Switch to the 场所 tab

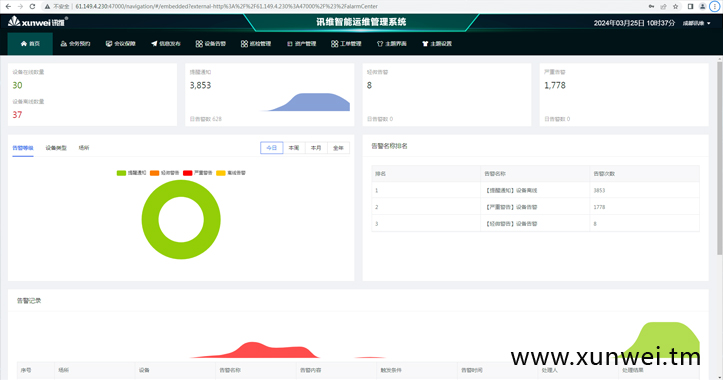pyautogui.click(x=84, y=148)
